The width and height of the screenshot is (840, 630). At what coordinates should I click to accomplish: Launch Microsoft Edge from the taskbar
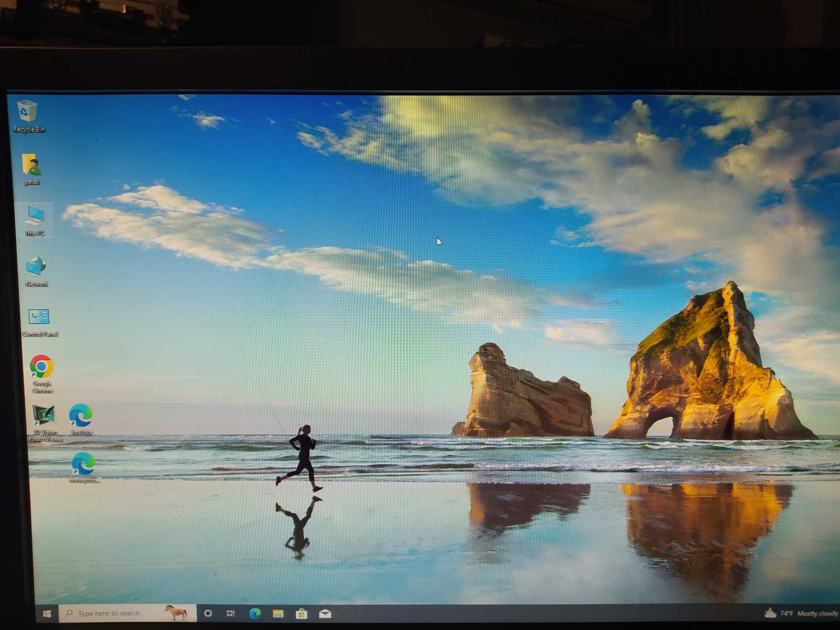point(255,614)
